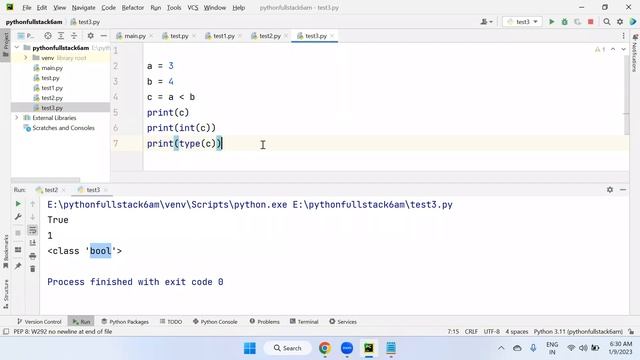Run with coverage from the top toolbar
Image resolution: width=640 pixels, height=360 pixels.
pyautogui.click(x=577, y=22)
